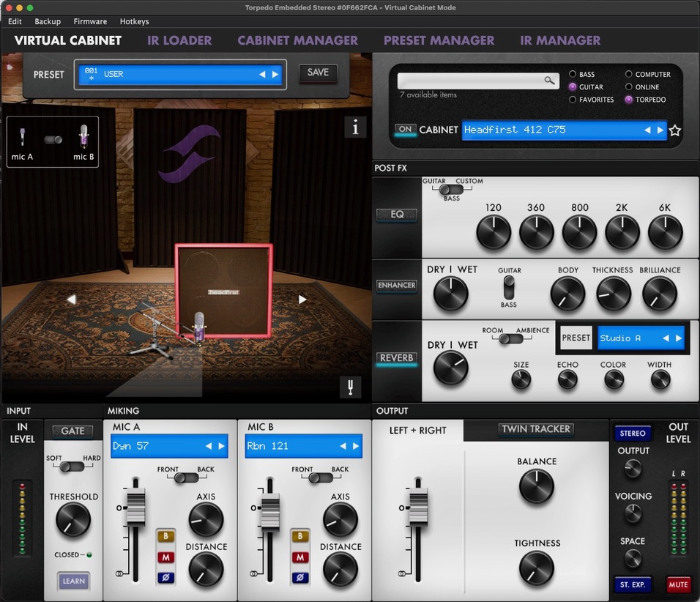
Task: Toggle the gate SOFT/HARD switch
Action: pos(72,467)
